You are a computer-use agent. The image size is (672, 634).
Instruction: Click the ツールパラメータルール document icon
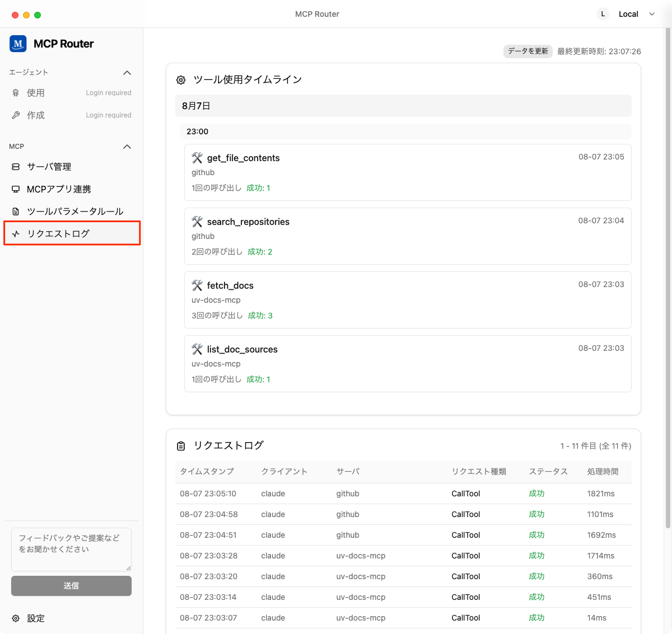click(16, 212)
